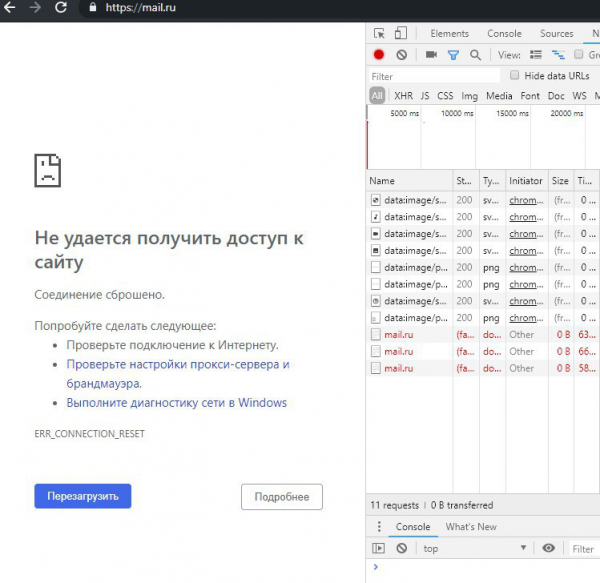Toggle the live expression eye icon
The height and width of the screenshot is (583, 600).
pos(548,548)
